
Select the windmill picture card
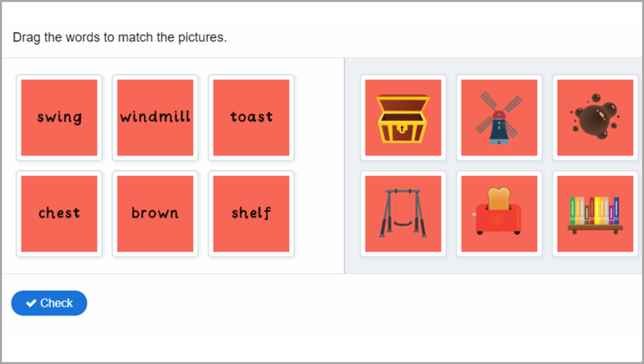pos(499,117)
